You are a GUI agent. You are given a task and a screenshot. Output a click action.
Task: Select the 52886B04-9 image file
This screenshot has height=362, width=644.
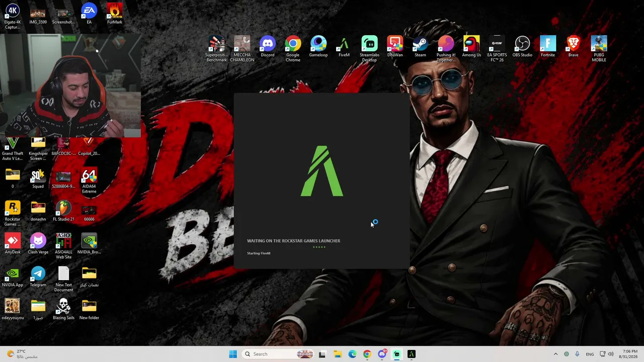[63, 178]
